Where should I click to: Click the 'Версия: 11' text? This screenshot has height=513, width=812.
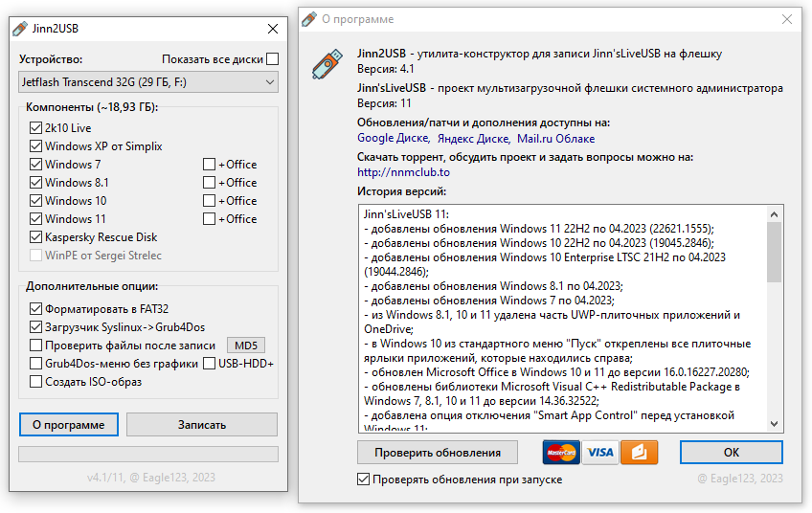coord(384,103)
